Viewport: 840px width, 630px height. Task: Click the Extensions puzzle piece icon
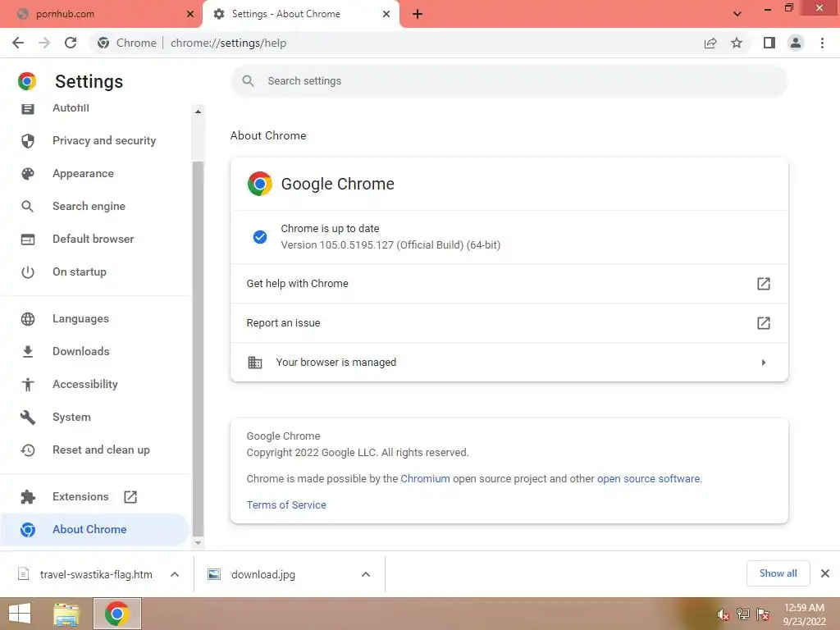[28, 497]
